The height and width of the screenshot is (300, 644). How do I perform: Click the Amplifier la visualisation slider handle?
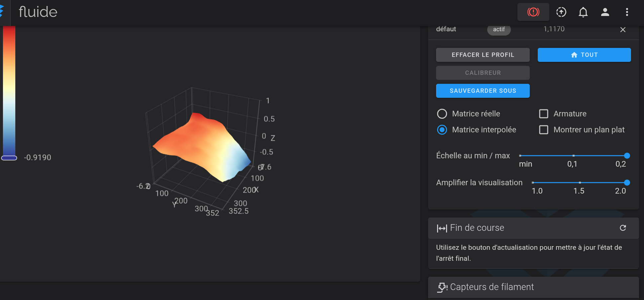(x=627, y=183)
